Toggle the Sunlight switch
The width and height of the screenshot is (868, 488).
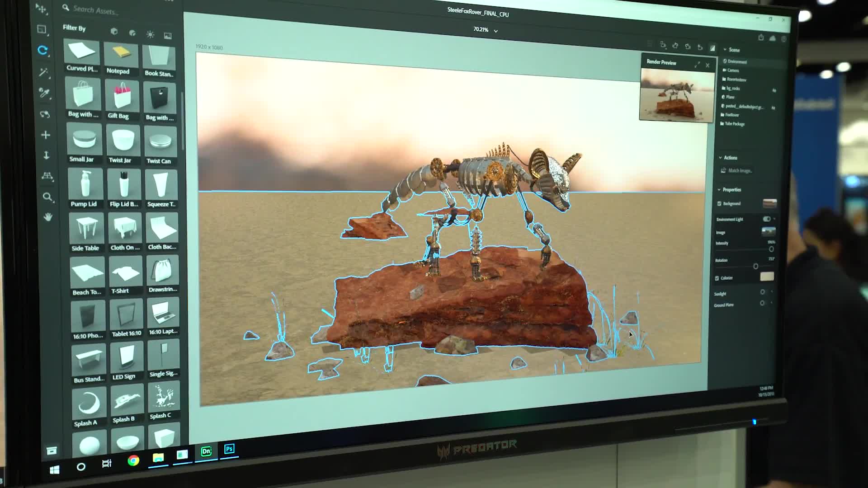(x=763, y=292)
